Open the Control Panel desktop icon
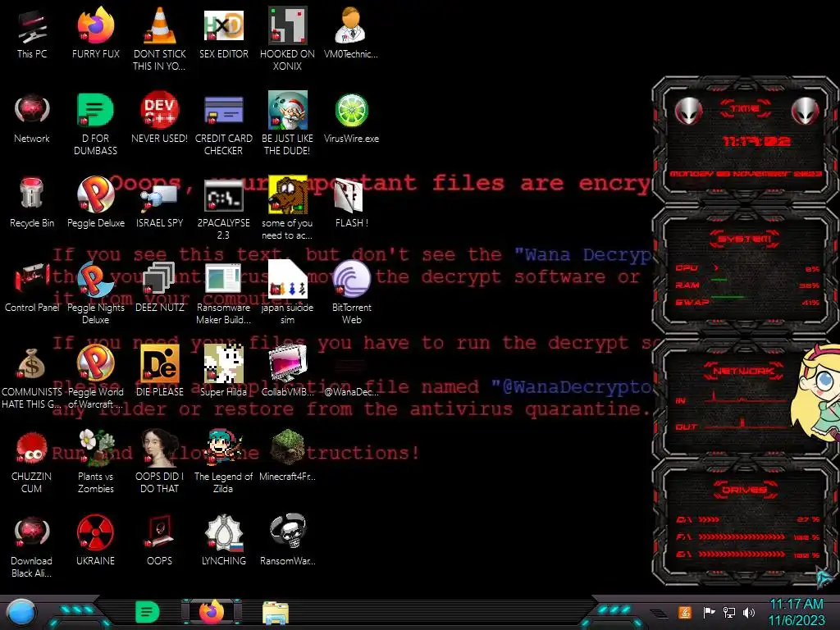The height and width of the screenshot is (630, 840). [x=32, y=279]
